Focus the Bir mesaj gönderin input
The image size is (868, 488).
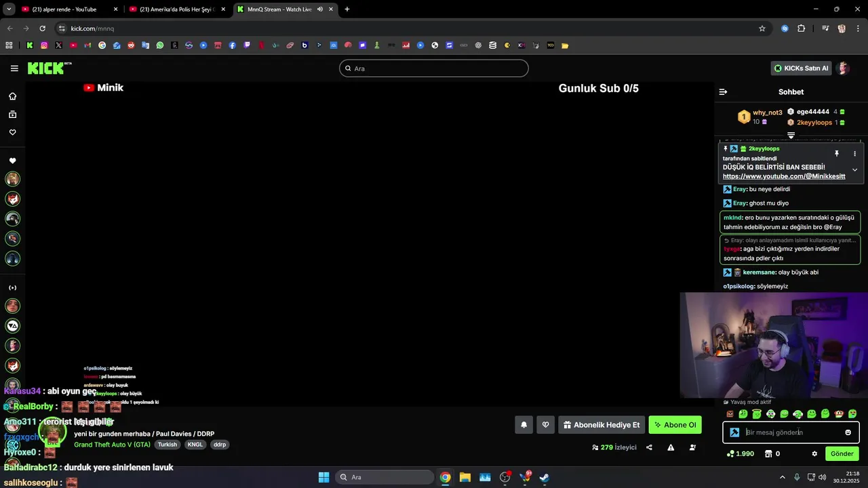790,432
